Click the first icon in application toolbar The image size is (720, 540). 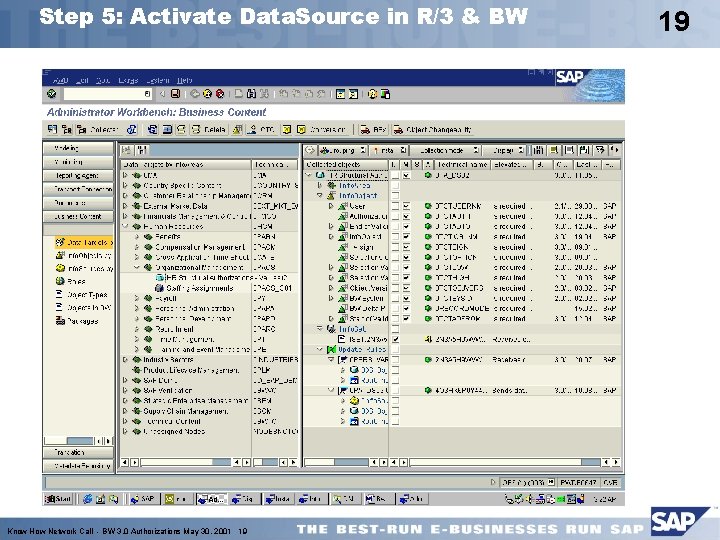[x=52, y=129]
